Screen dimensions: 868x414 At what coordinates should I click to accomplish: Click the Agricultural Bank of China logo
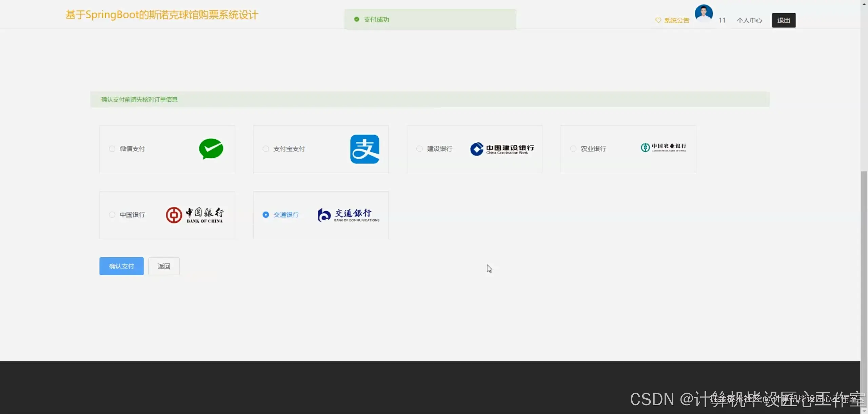click(663, 148)
